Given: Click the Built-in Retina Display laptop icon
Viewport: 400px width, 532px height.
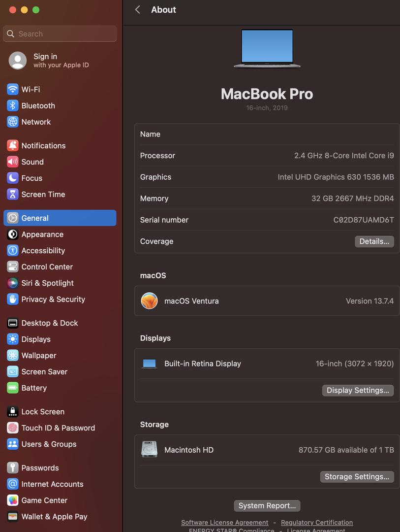Looking at the screenshot, I should pos(149,364).
